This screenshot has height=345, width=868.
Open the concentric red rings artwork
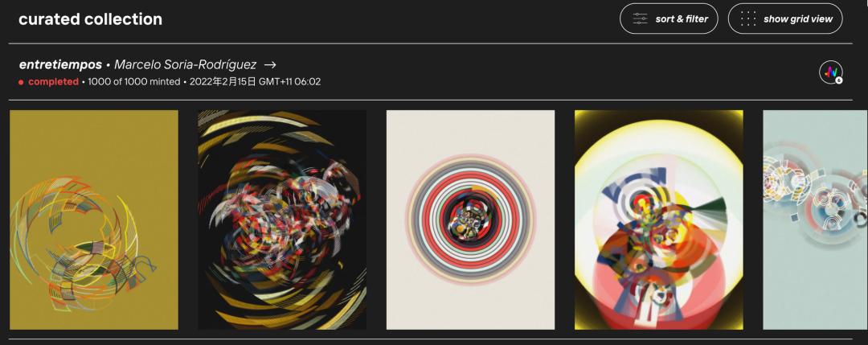tap(470, 220)
